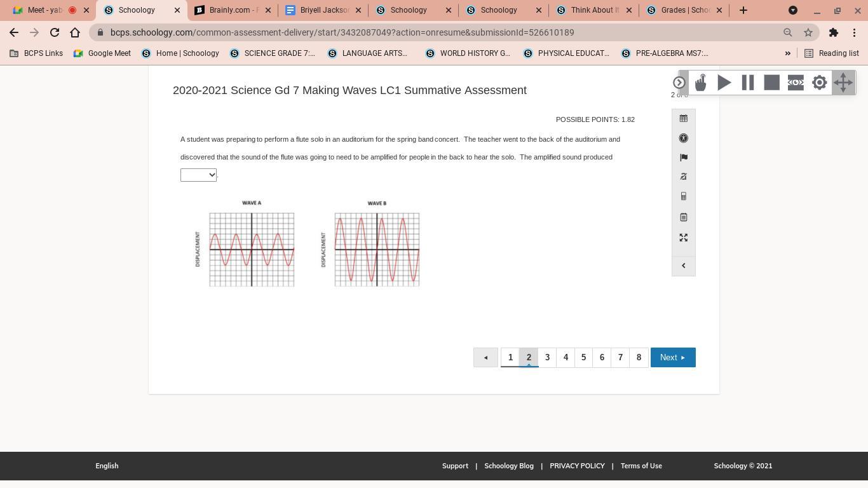The width and height of the screenshot is (868, 488).
Task: Open the SCIENCE GRADE 7 bookmark
Action: 272,53
